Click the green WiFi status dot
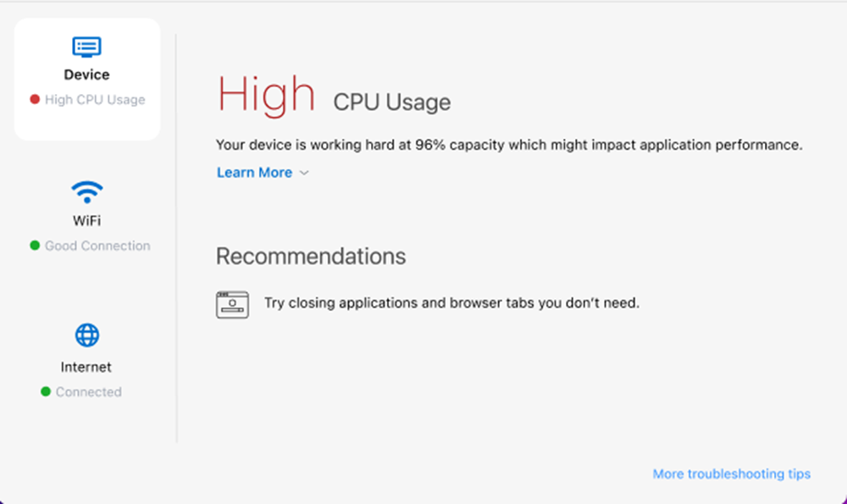The height and width of the screenshot is (504, 847). point(35,246)
